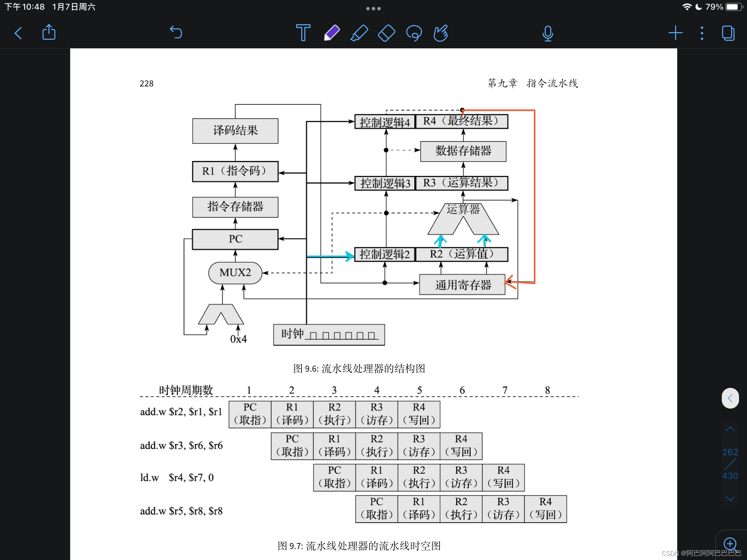Tap the 数据存储器 block

point(463,151)
